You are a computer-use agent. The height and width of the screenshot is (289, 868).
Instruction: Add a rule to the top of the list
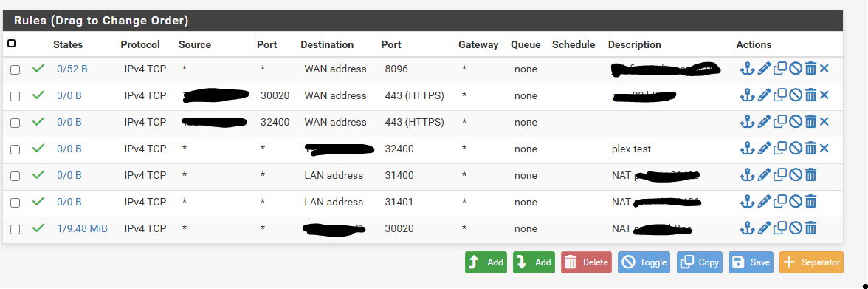pos(486,262)
